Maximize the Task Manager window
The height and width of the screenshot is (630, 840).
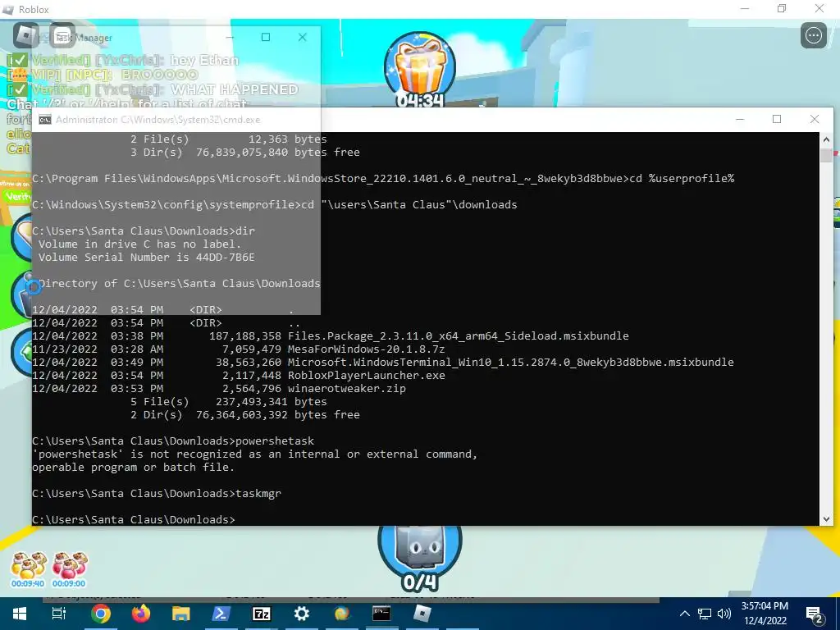point(266,37)
